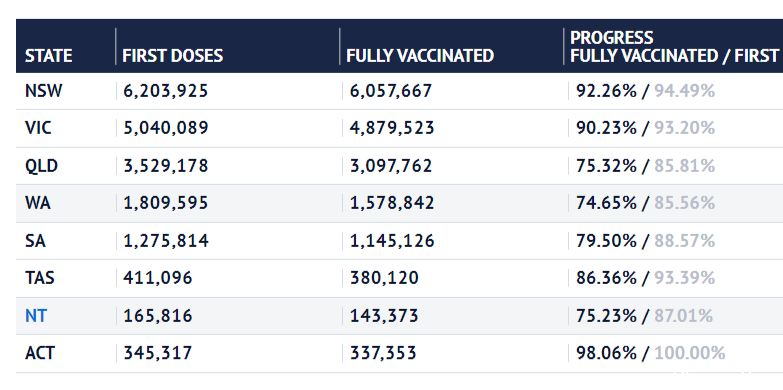Screen dimensions: 783x390
Task: Select the NSW row label
Action: (x=43, y=91)
